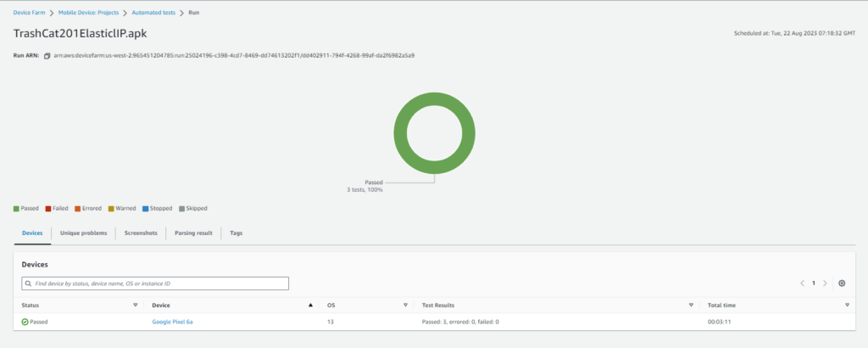Sort by the Device column ascending arrow

pos(310,306)
